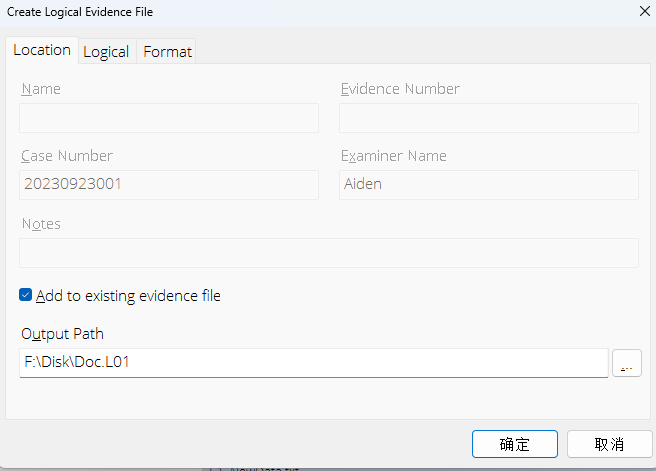Viewport: 656px width, 471px height.
Task: Click the Notes label text
Action: pos(41,224)
